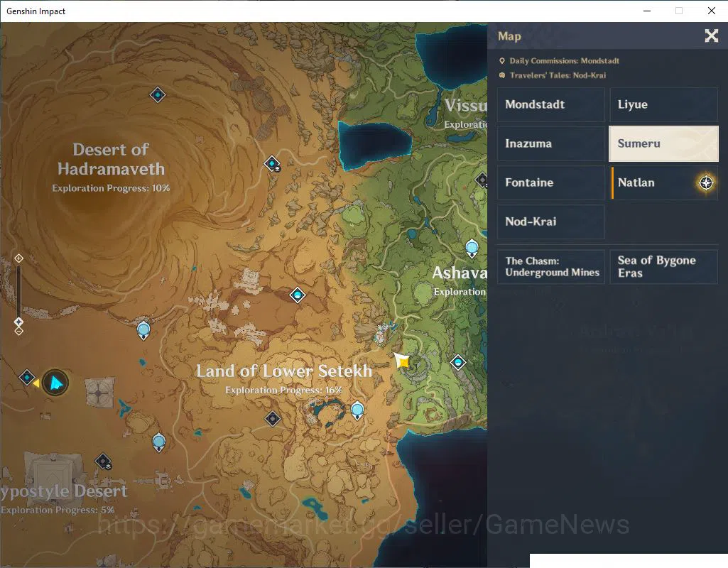Select the underground waypoint left of the dark lake
Screen dimensions: 728x568
click(272, 164)
